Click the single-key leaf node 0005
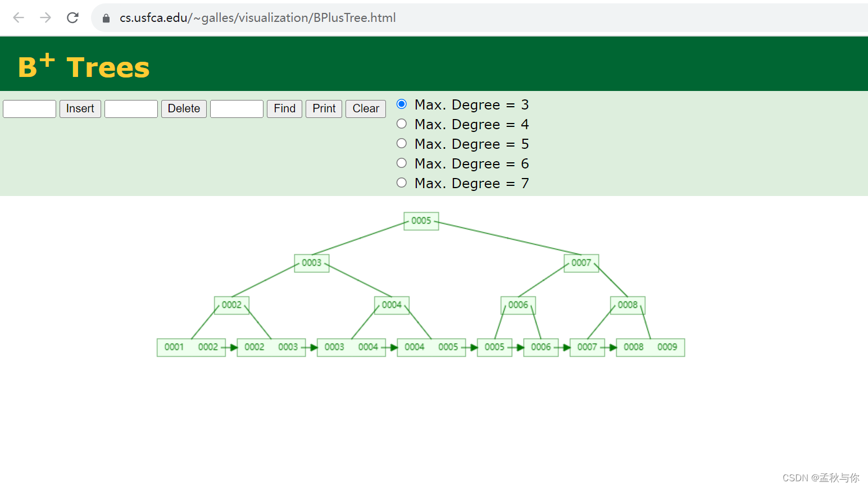The image size is (868, 488). coord(494,347)
